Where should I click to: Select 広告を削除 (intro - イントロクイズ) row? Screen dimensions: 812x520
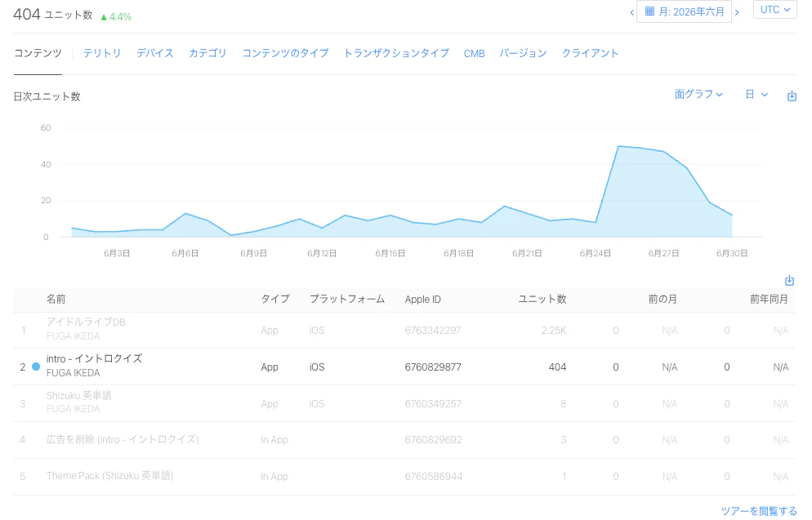(x=404, y=440)
